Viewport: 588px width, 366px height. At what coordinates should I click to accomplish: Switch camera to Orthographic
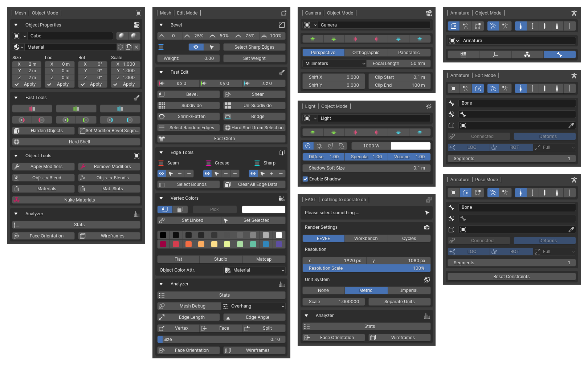tap(366, 53)
